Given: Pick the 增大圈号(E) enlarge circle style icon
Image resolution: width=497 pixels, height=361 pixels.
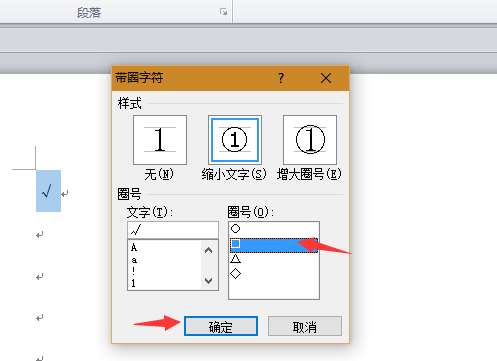Looking at the screenshot, I should click(310, 140).
